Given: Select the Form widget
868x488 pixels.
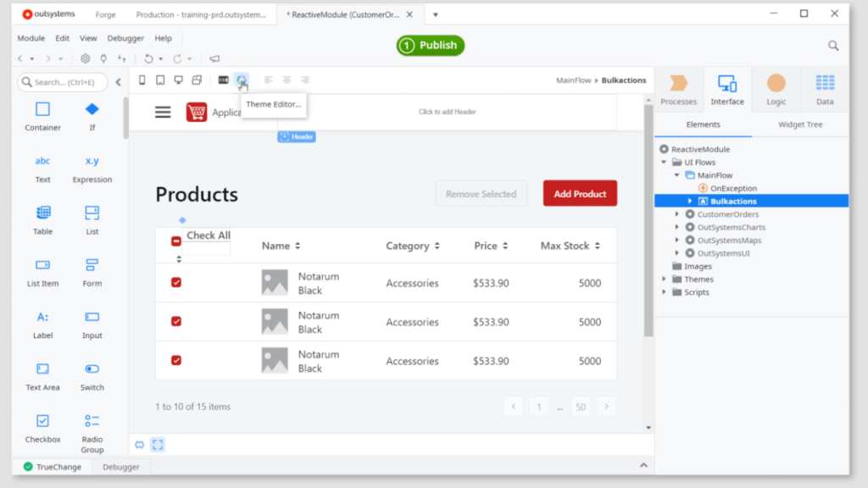Looking at the screenshot, I should 92,272.
